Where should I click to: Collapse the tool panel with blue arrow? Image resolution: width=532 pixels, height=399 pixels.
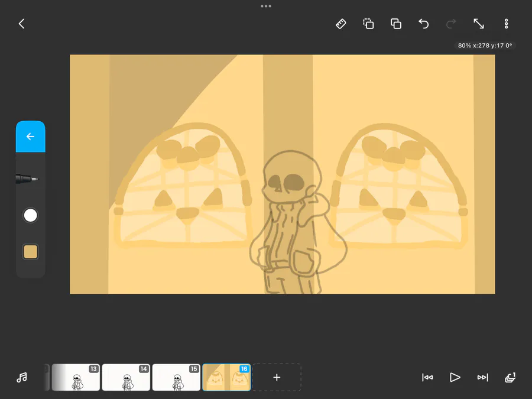tap(31, 137)
